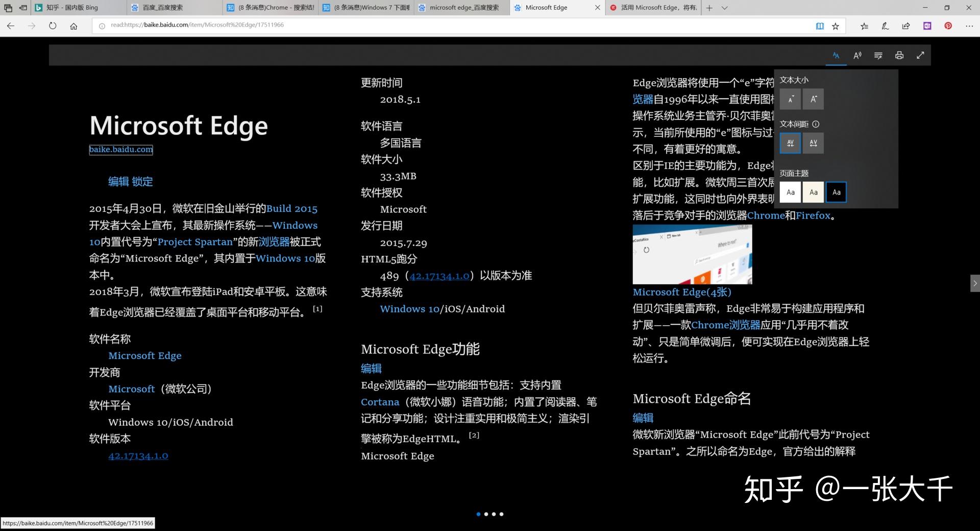Viewport: 980px width, 531px height.
Task: Open the Cortana link
Action: click(380, 402)
